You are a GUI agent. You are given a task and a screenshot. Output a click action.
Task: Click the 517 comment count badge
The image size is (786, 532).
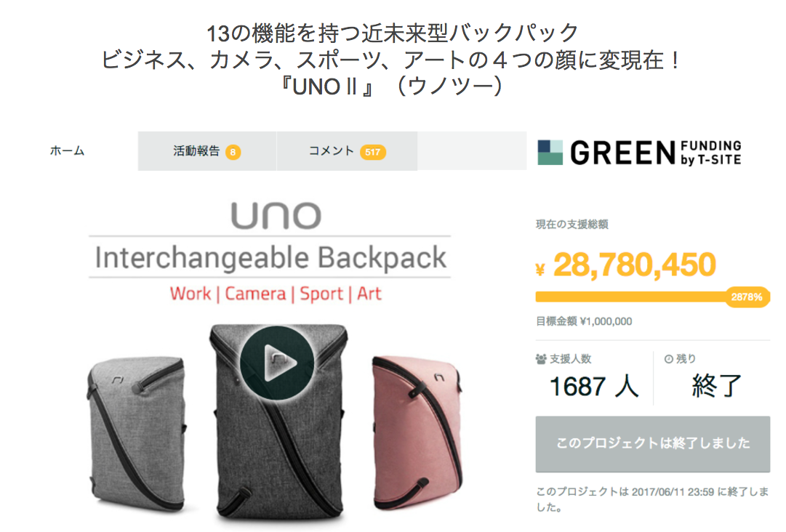(x=372, y=152)
